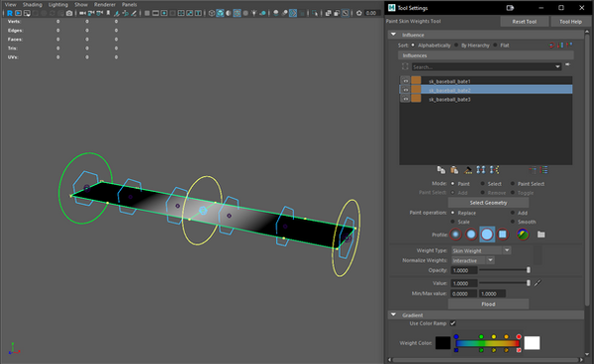Click the Copy Weights icon below the influence list

point(441,170)
